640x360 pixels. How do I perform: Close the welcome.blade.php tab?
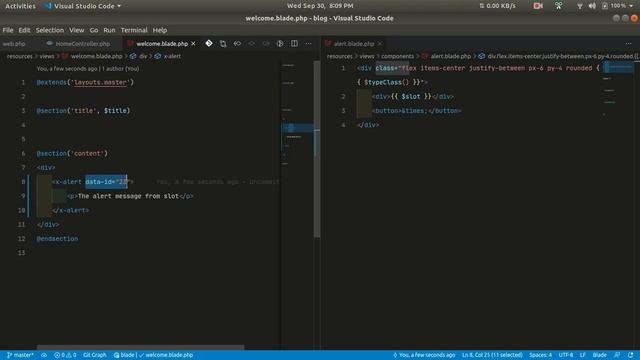tap(193, 43)
